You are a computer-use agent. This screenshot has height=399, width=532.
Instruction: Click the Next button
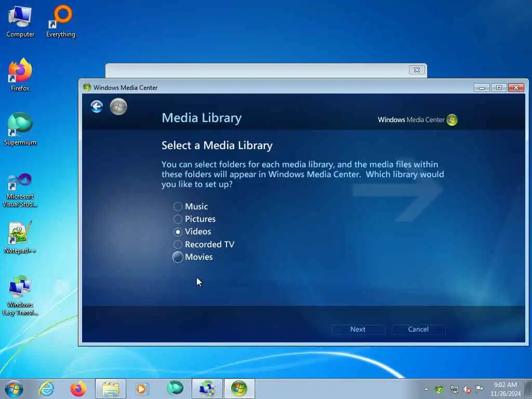click(358, 329)
